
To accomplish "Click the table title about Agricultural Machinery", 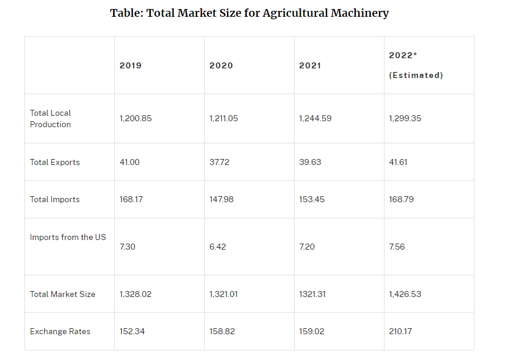I will (249, 13).
